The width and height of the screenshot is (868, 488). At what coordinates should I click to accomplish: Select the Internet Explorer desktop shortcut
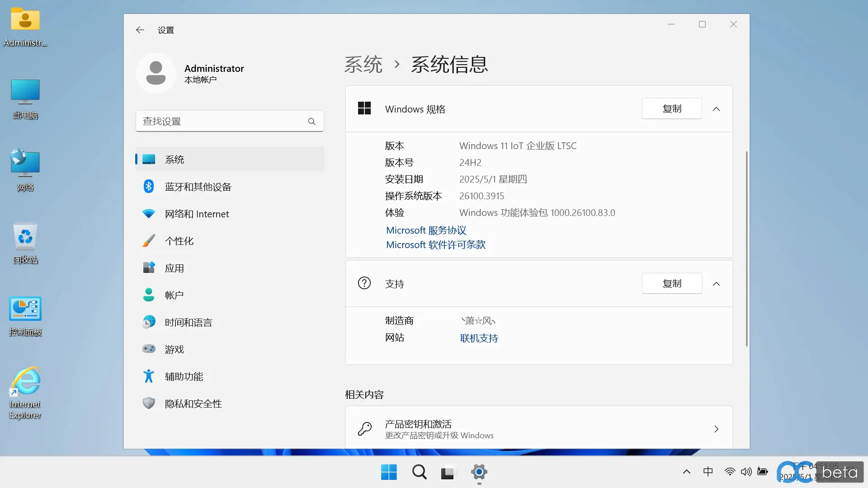(x=25, y=393)
